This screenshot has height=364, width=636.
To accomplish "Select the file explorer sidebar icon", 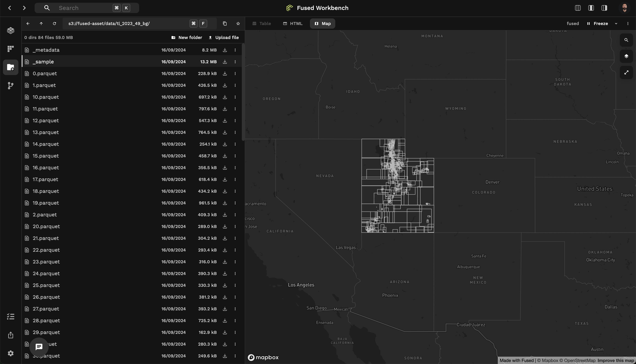I will [10, 67].
